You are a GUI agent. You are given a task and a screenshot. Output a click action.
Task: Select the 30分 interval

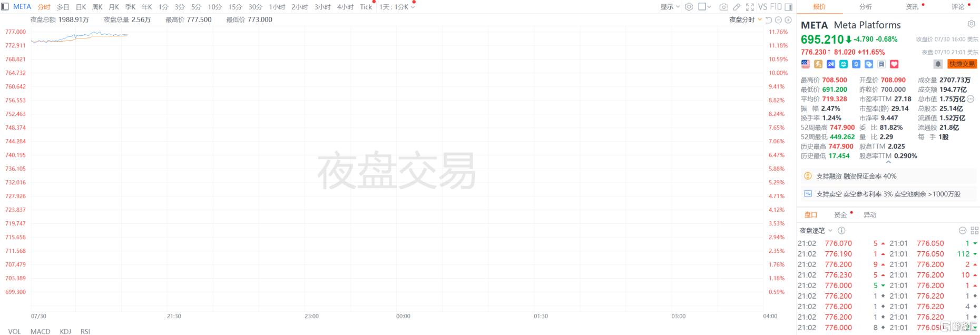[x=255, y=7]
